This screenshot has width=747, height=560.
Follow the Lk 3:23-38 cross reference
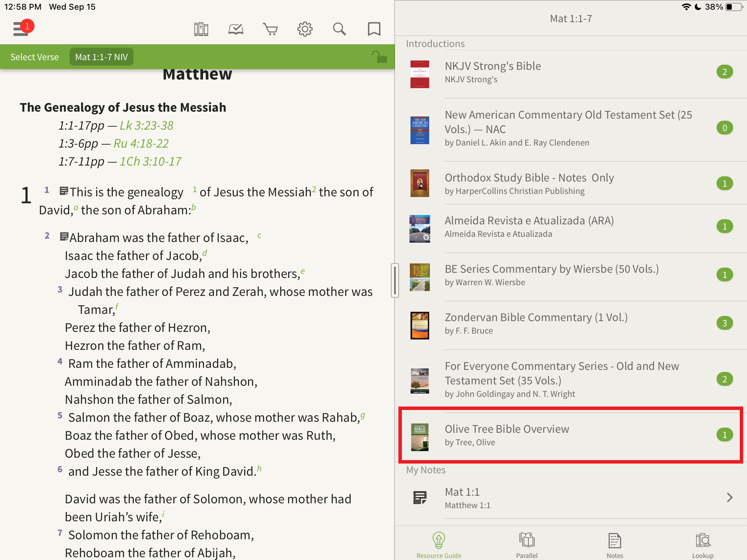pyautogui.click(x=146, y=125)
